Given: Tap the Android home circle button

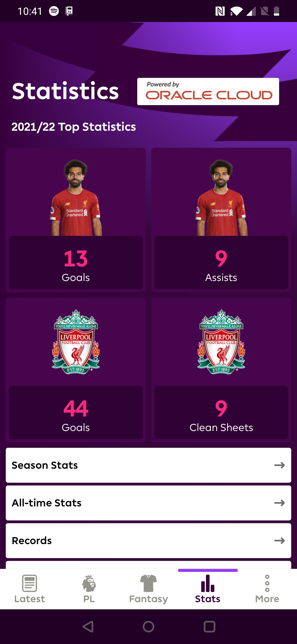Looking at the screenshot, I should click(148, 627).
